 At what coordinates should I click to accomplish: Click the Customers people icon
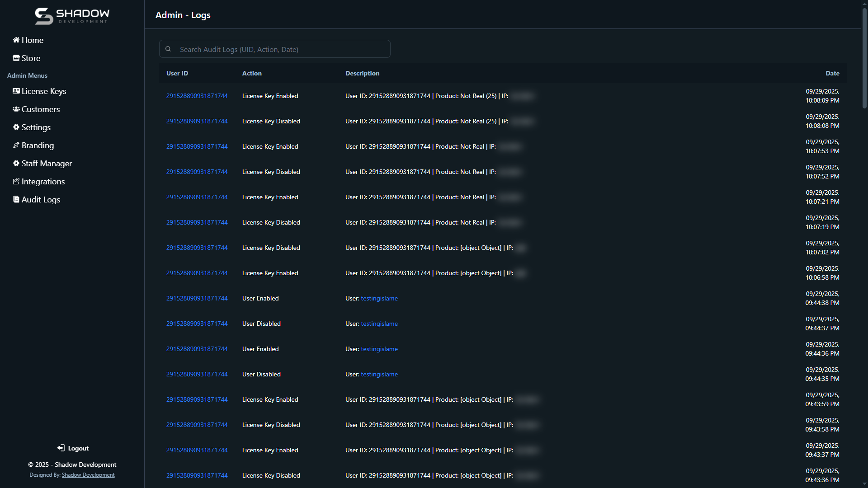[x=16, y=109]
